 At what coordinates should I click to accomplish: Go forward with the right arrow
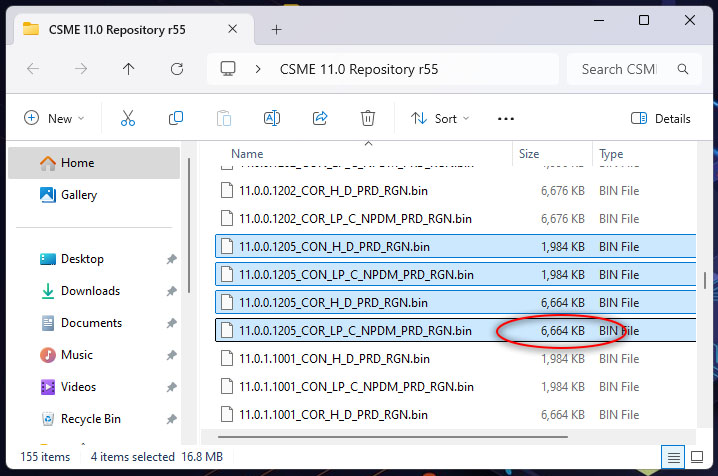pos(81,69)
